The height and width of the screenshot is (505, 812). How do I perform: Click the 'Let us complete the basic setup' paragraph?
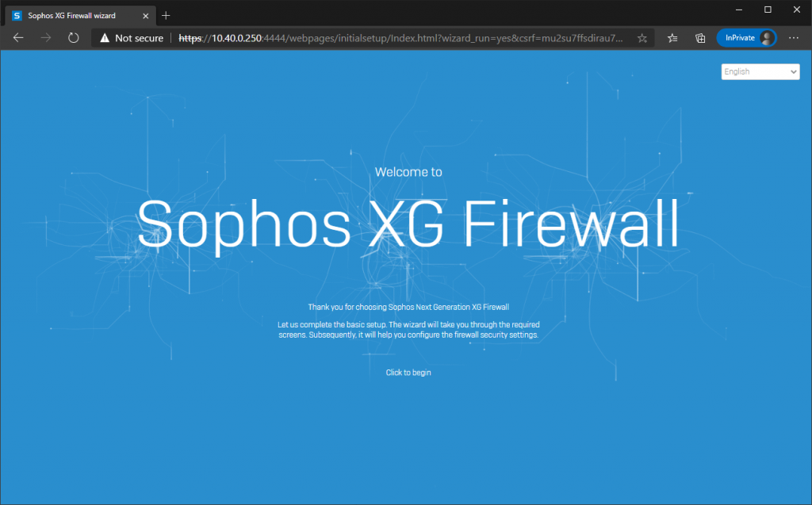pyautogui.click(x=408, y=330)
